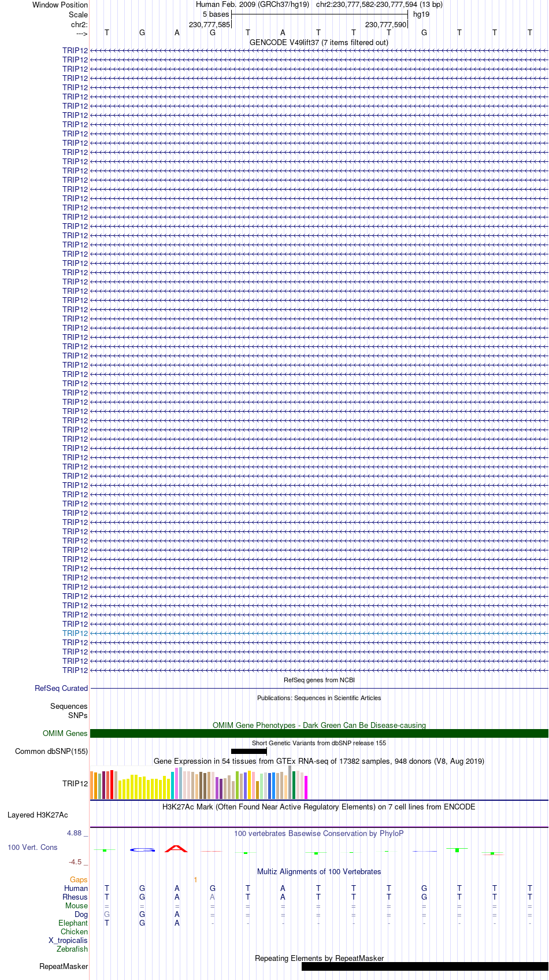
Task: Click the RefSeq genes from NCBI title
Action: coord(319,680)
